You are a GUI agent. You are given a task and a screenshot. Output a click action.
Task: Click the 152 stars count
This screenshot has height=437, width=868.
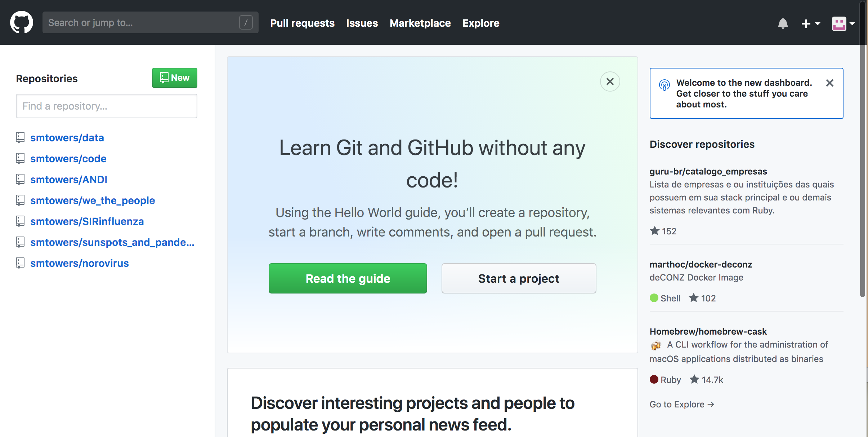point(663,231)
